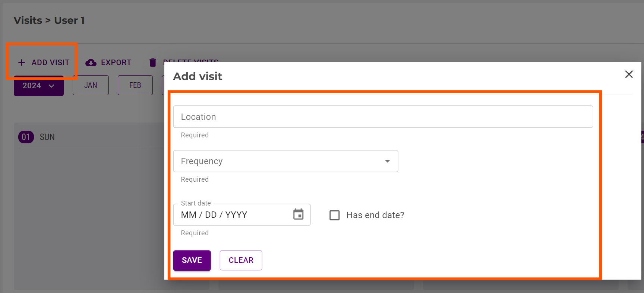Click the cloud download Export icon
The image size is (644, 293).
[91, 63]
